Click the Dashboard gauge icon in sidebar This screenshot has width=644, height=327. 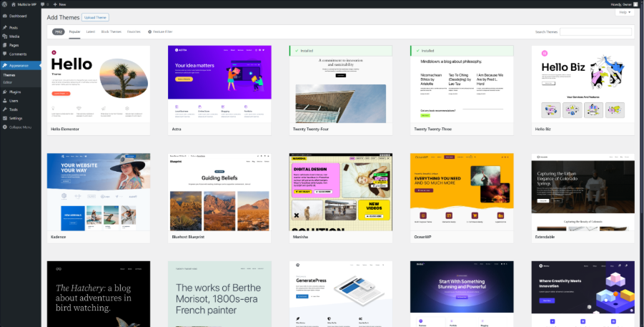[x=4, y=16]
